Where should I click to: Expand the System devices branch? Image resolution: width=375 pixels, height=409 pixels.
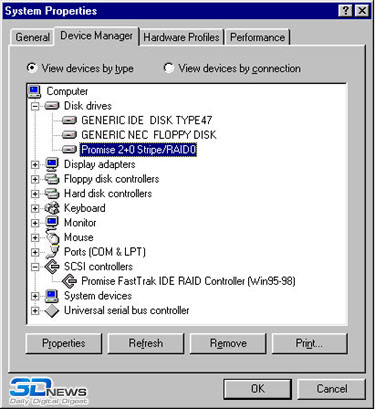coord(35,296)
